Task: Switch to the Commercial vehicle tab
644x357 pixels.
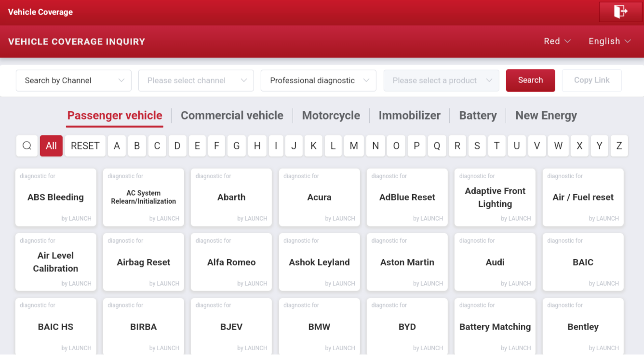Action: coord(232,116)
